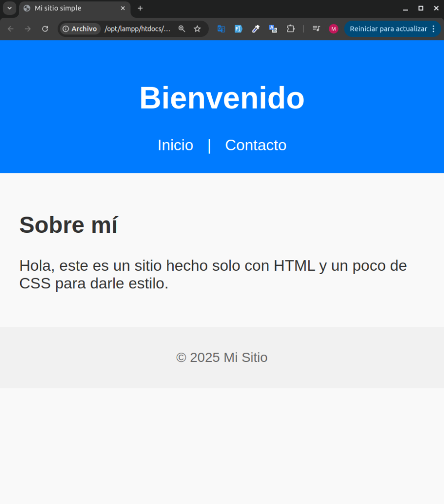Click the blue FI extension icon
This screenshot has width=444, height=504.
(238, 29)
